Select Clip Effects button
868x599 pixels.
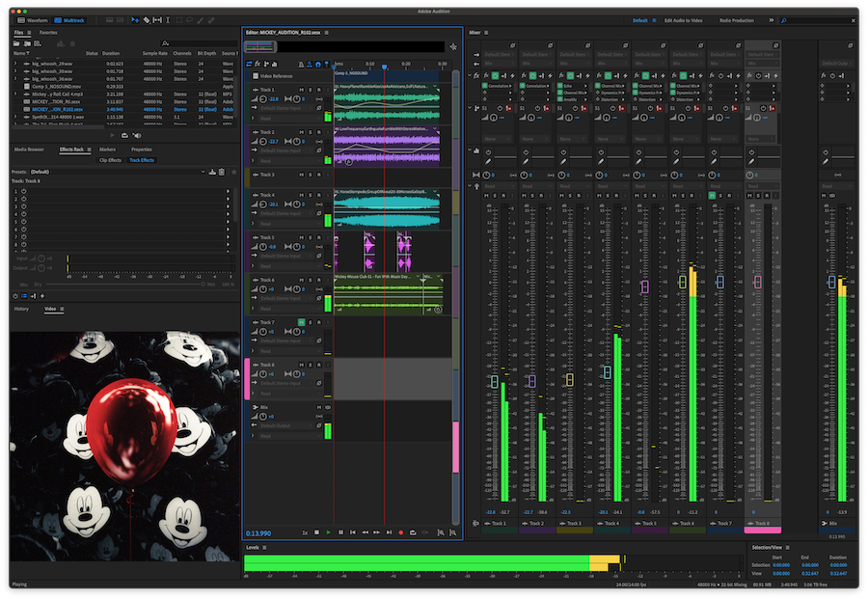coord(110,160)
